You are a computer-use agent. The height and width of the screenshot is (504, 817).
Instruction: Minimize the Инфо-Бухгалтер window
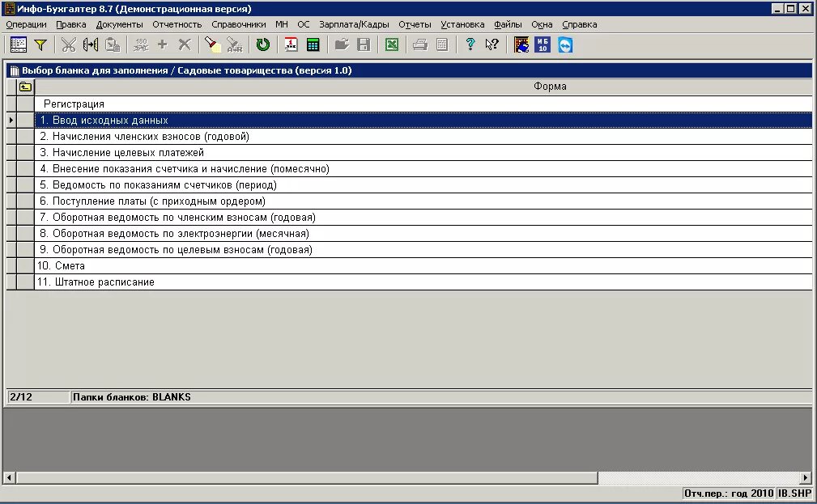click(777, 9)
